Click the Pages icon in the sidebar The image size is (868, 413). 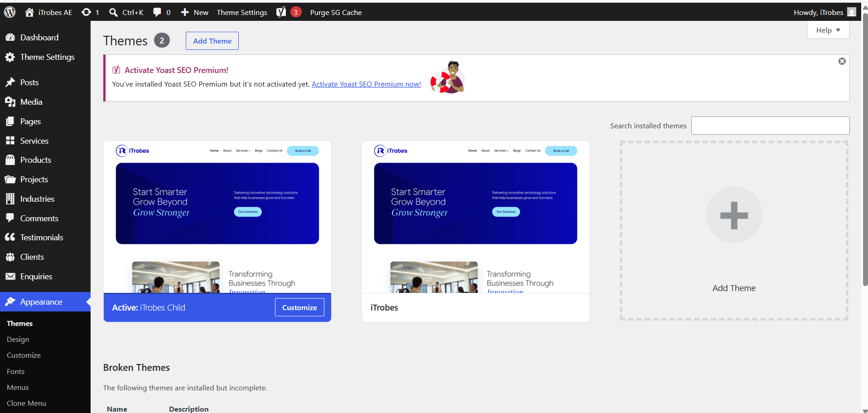coord(10,121)
